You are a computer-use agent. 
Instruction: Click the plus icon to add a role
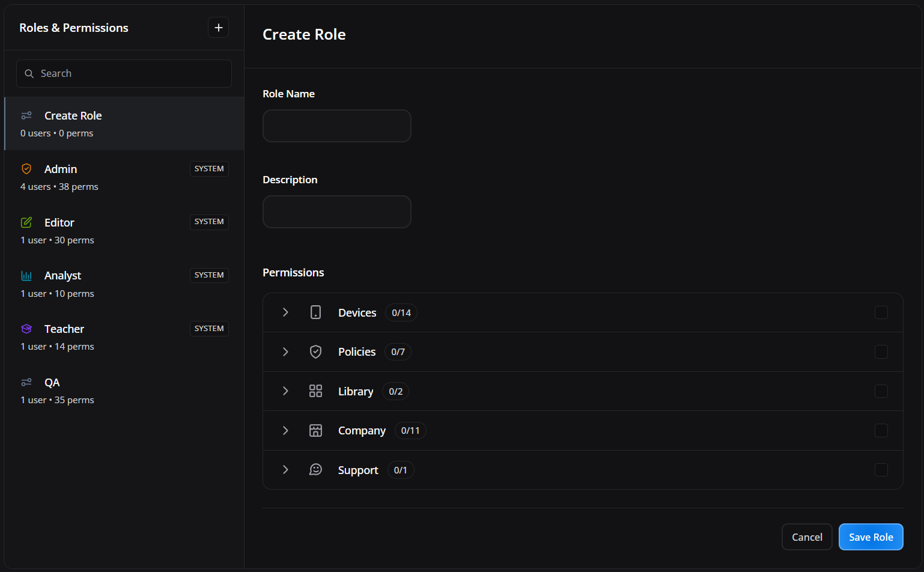218,28
